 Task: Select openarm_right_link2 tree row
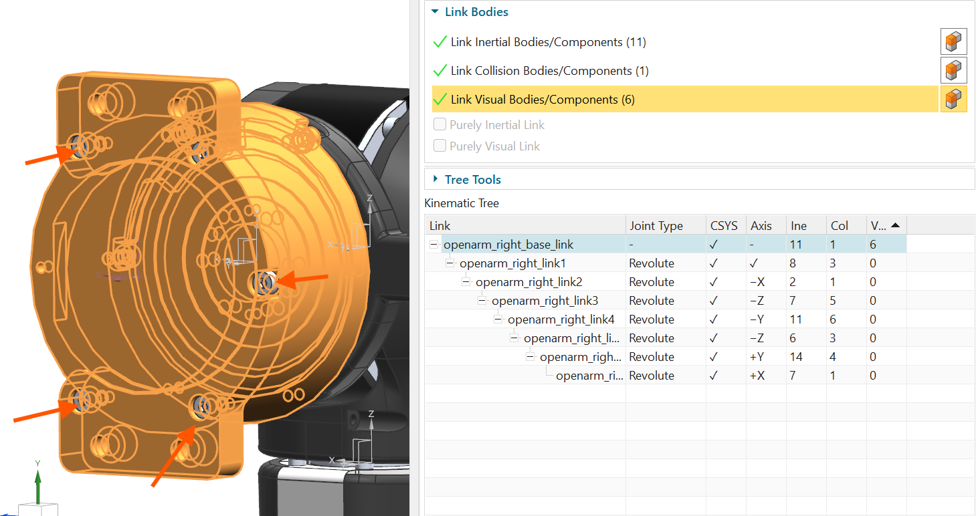pyautogui.click(x=529, y=282)
